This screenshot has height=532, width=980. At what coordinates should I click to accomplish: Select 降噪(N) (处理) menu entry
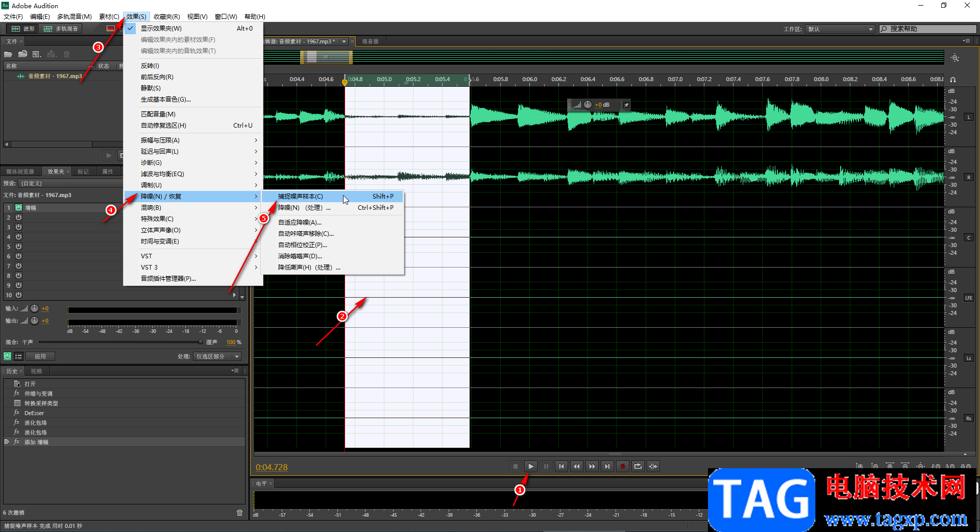tap(332, 207)
